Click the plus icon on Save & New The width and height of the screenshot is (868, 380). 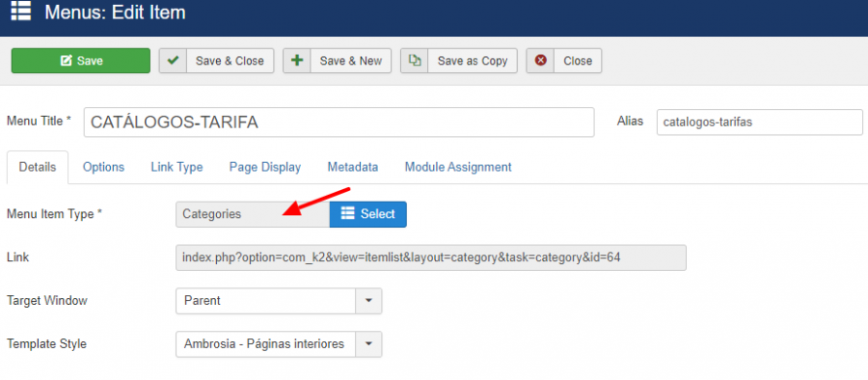coord(297,61)
